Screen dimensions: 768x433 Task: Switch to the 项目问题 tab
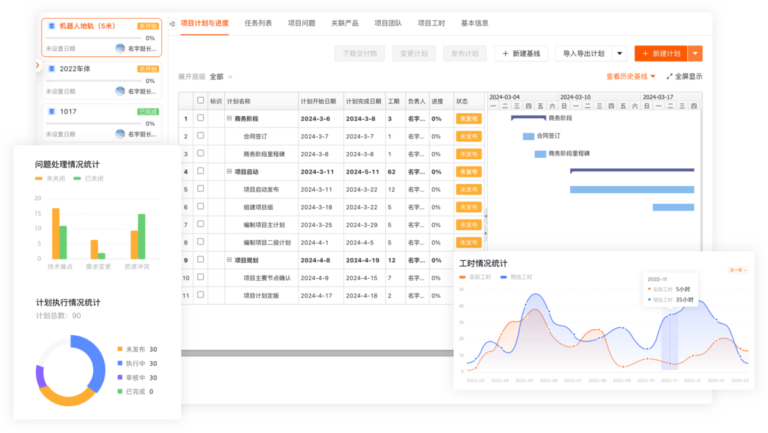coord(301,23)
